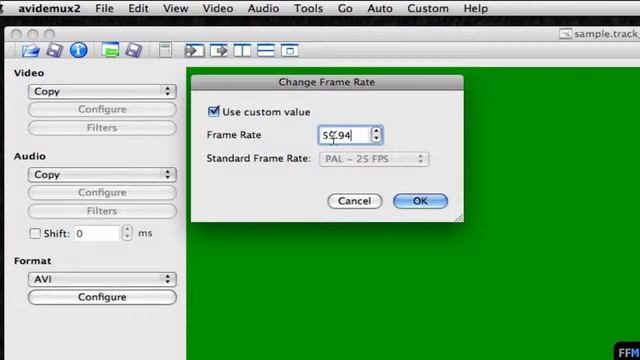The height and width of the screenshot is (360, 640).
Task: Click the Change Frame Rate dialog title bar
Action: (327, 82)
